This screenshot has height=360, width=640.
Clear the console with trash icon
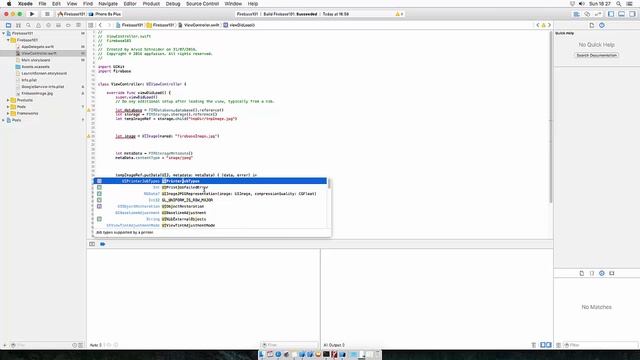[x=533, y=345]
